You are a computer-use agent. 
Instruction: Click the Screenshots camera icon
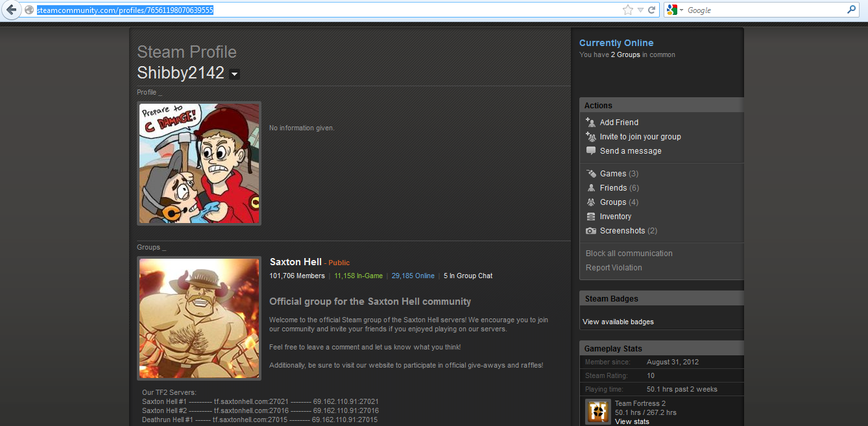[x=590, y=230]
